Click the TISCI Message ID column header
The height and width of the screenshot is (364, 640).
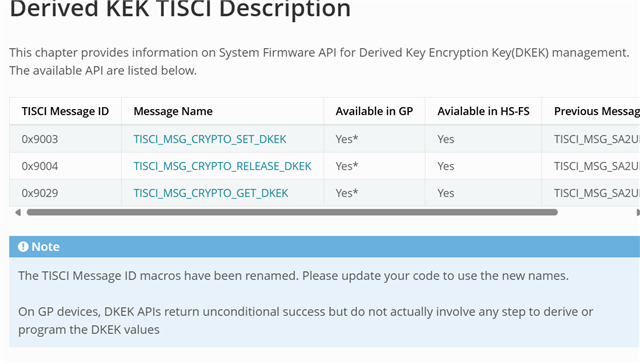pyautogui.click(x=65, y=111)
